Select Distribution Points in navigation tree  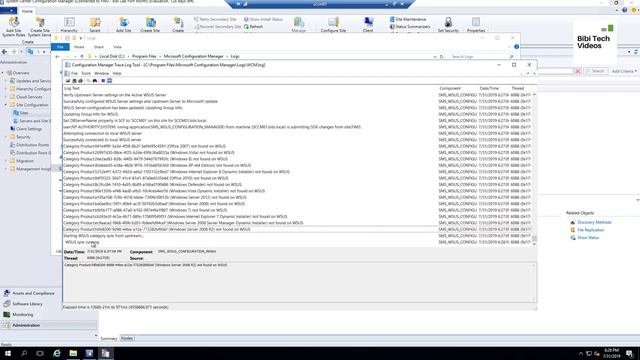(32, 145)
